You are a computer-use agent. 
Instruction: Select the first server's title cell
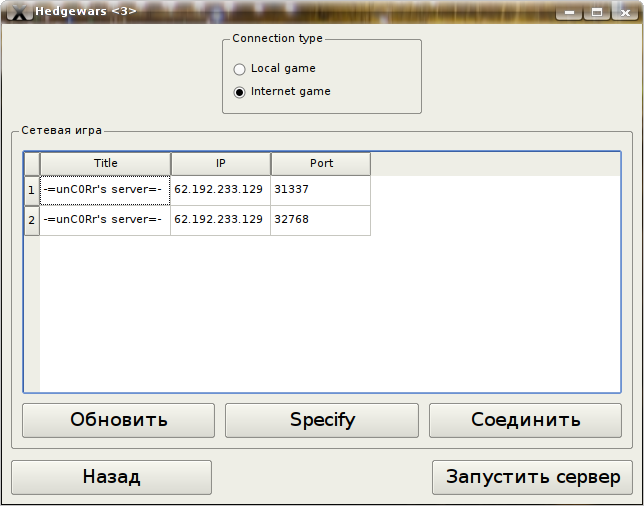pos(105,190)
